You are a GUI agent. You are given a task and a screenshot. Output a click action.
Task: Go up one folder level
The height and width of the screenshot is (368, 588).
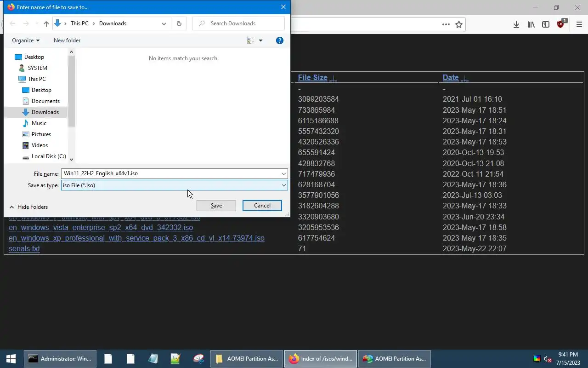point(46,23)
